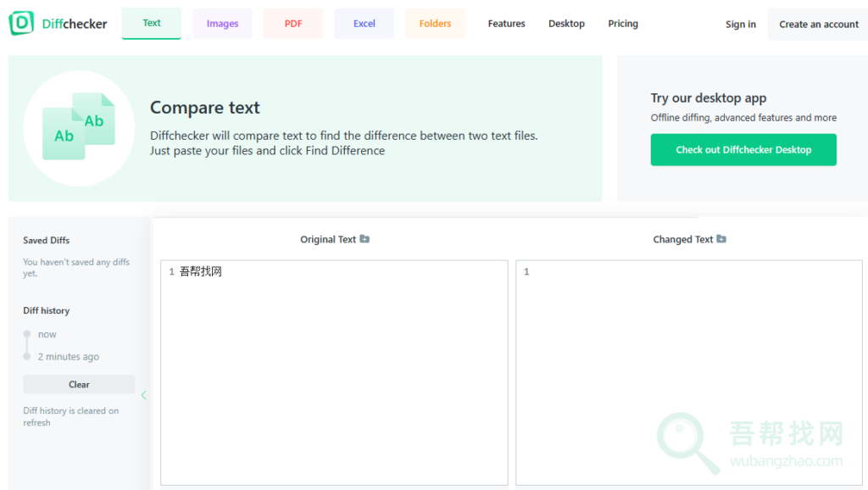Select the 'now' diff history entry
Image resolution: width=868 pixels, height=490 pixels.
coord(47,334)
